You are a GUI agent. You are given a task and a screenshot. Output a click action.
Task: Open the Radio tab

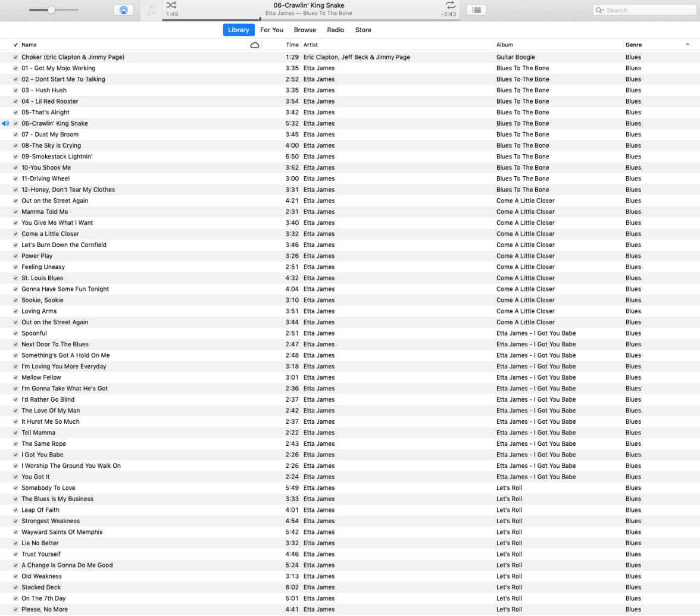pyautogui.click(x=335, y=30)
